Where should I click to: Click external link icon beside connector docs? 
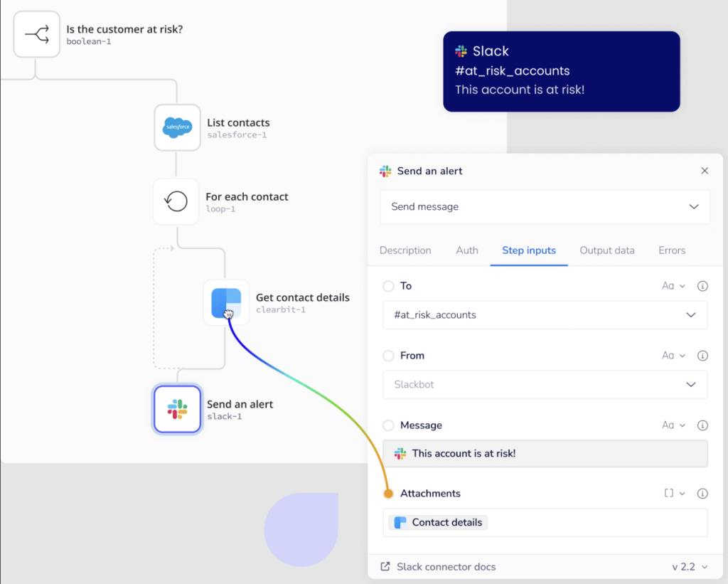click(385, 566)
